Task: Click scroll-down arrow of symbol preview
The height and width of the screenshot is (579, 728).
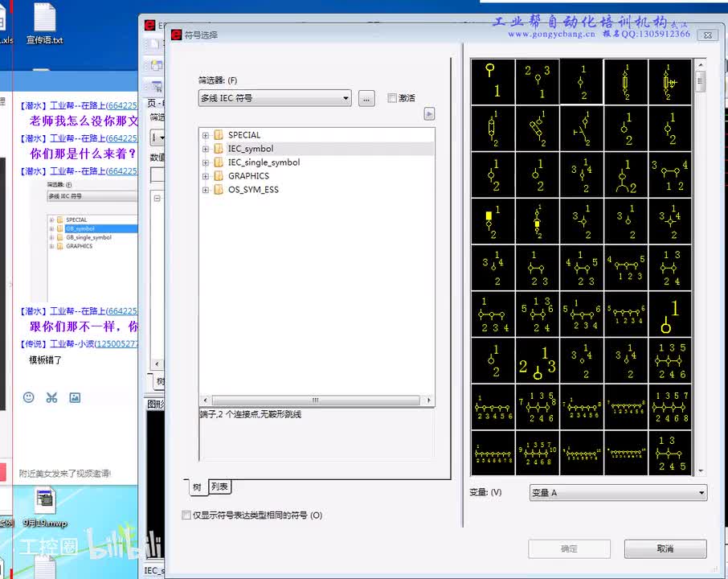Action: [x=700, y=470]
